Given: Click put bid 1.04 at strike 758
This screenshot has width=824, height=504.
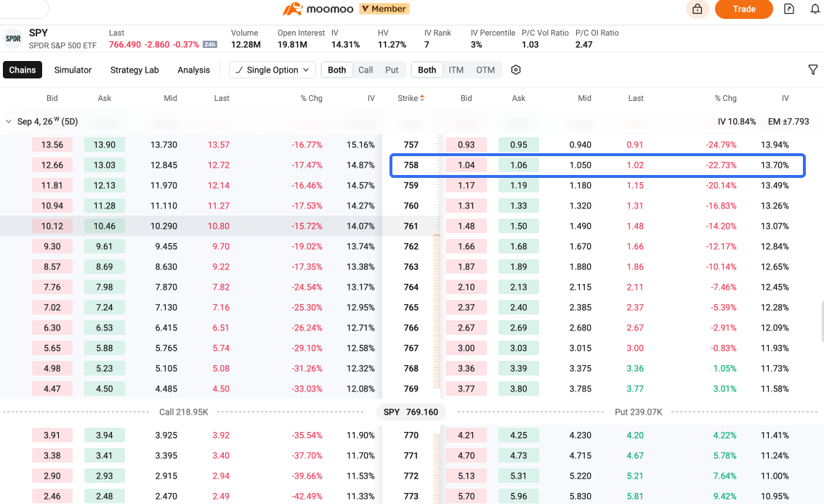Looking at the screenshot, I should (466, 165).
